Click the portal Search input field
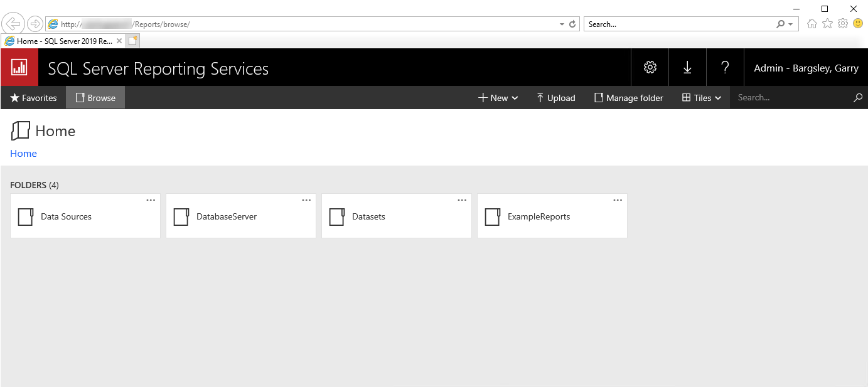The width and height of the screenshot is (868, 387). point(791,98)
